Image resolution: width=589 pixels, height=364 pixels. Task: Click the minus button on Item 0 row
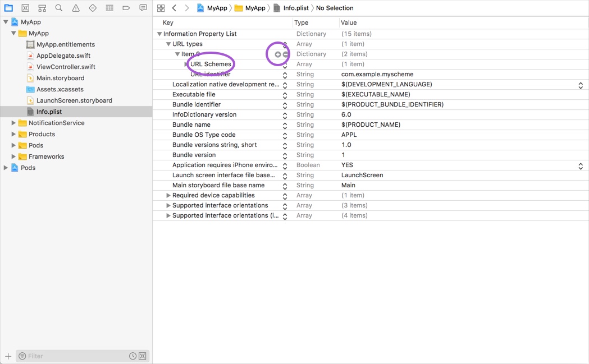coord(285,54)
